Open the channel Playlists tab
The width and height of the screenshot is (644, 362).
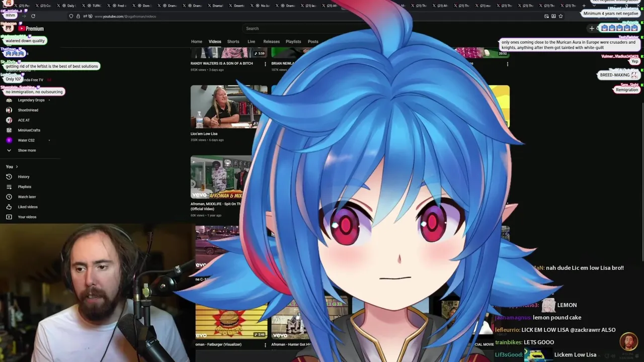coord(293,42)
